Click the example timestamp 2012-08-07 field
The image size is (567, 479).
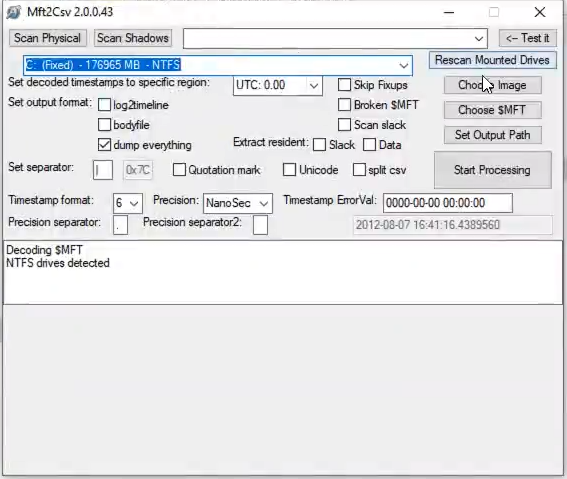(453, 225)
